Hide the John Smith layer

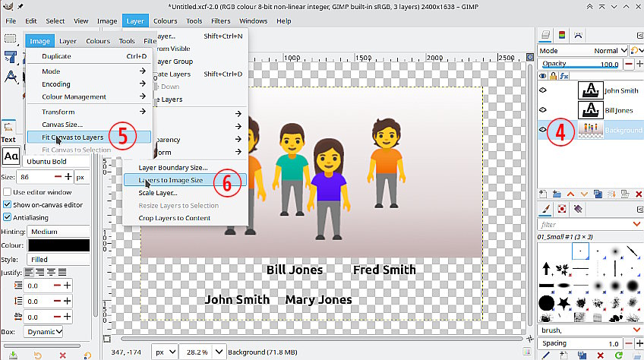543,90
